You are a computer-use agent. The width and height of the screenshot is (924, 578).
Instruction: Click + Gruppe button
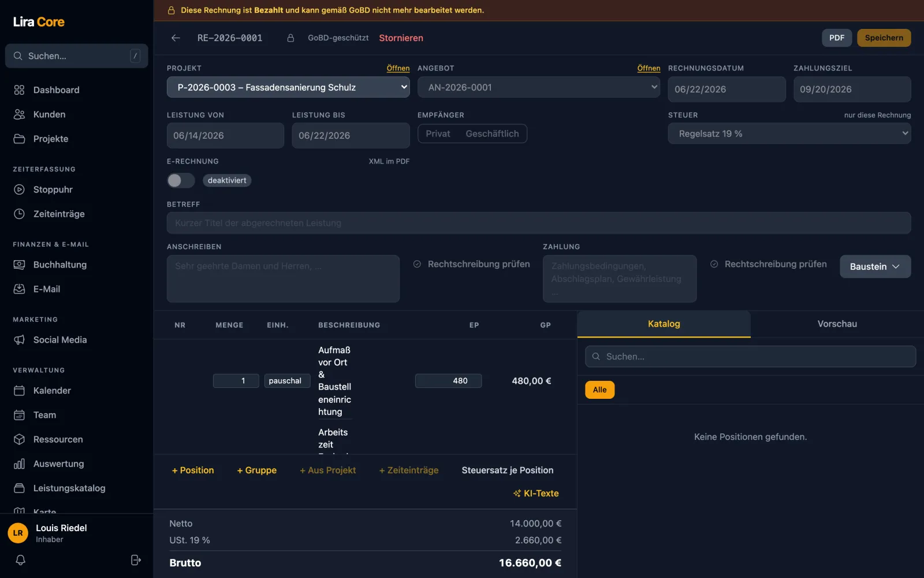coord(257,470)
